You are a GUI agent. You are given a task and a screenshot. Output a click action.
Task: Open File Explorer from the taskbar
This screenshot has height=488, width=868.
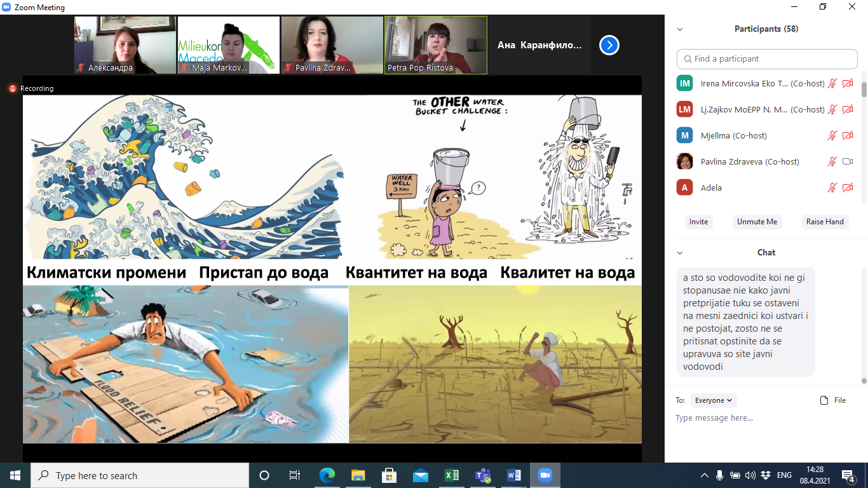[358, 475]
